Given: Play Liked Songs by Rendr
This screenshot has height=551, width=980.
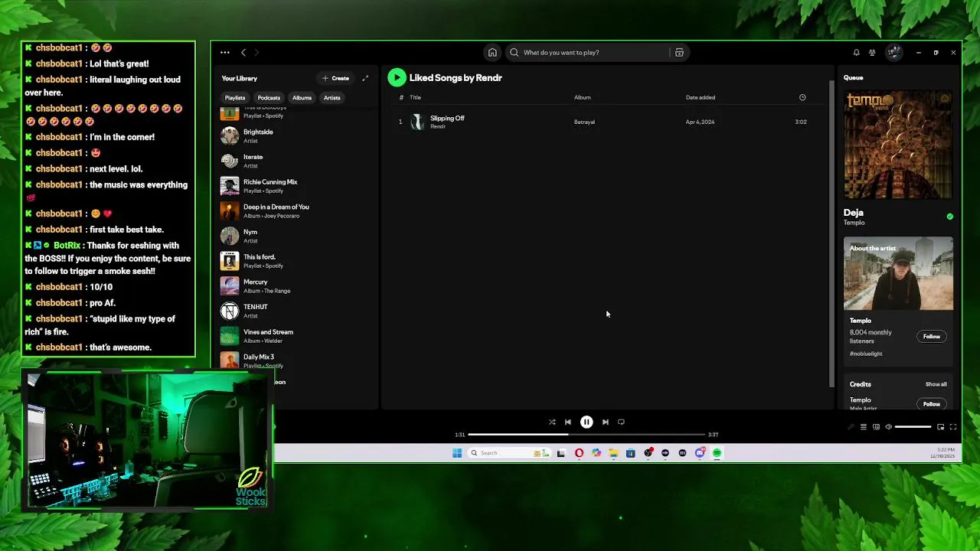Looking at the screenshot, I should click(x=397, y=77).
